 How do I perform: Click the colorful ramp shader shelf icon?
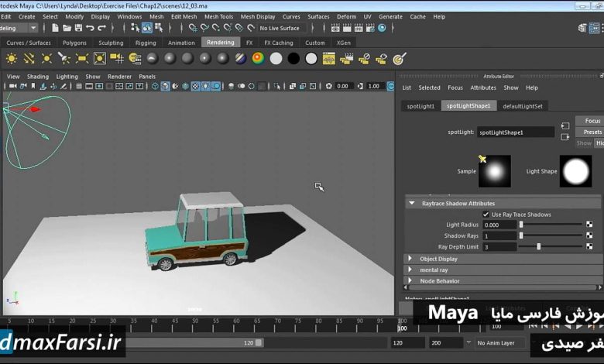pos(258,58)
